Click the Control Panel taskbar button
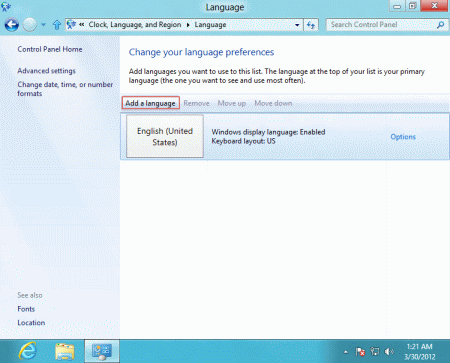Viewport: 450px width, 363px height. tap(102, 351)
